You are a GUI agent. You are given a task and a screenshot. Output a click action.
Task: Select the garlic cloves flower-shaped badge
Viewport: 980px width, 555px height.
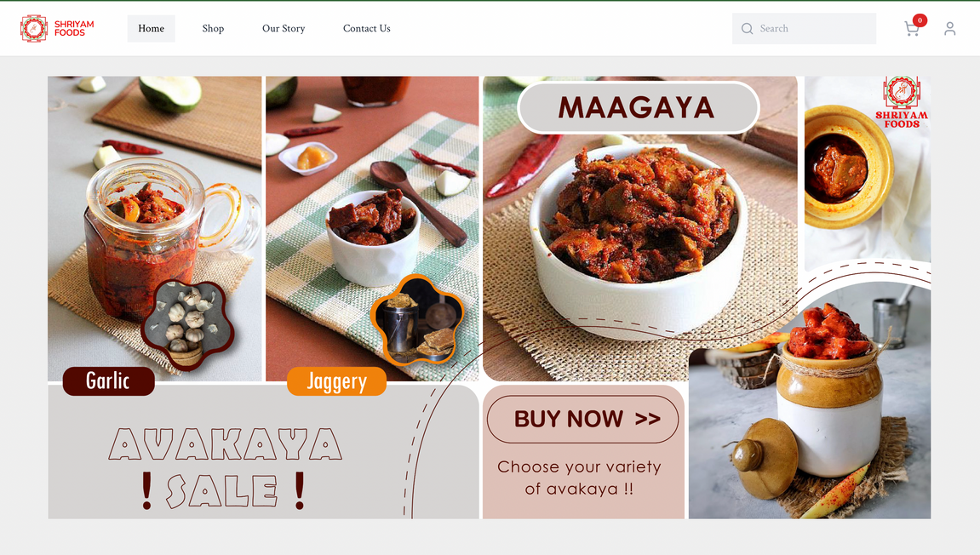[187, 325]
